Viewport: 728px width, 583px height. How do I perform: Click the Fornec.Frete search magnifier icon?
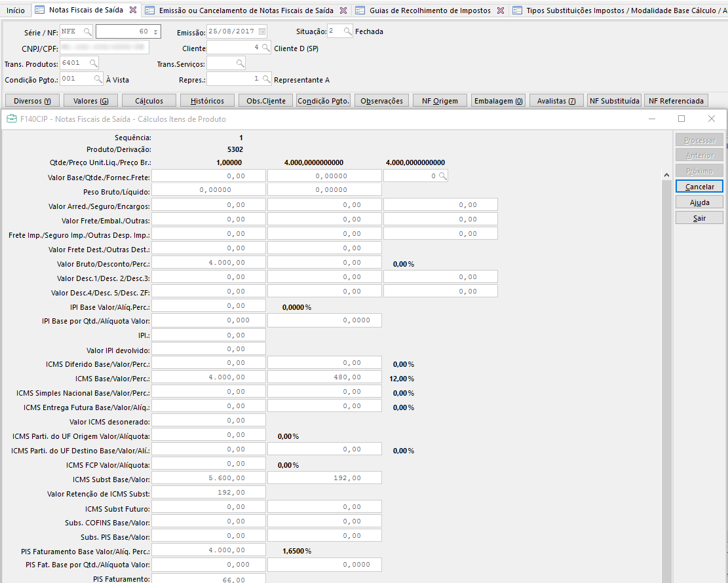point(442,176)
